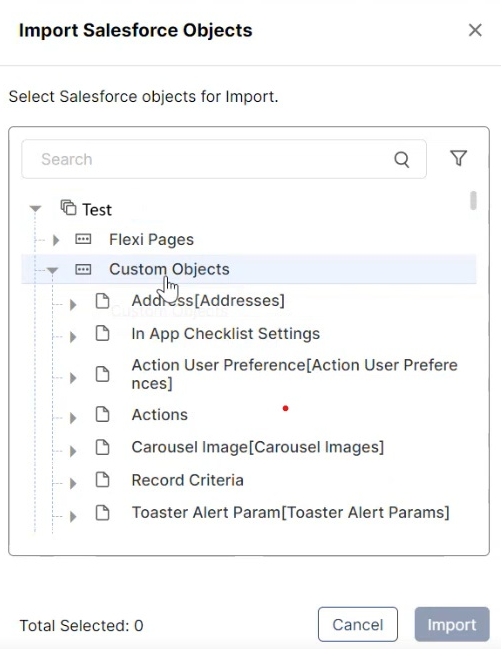Viewport: 501px width, 649px height.
Task: Select In App Checklist Settings label
Action: pyautogui.click(x=225, y=334)
